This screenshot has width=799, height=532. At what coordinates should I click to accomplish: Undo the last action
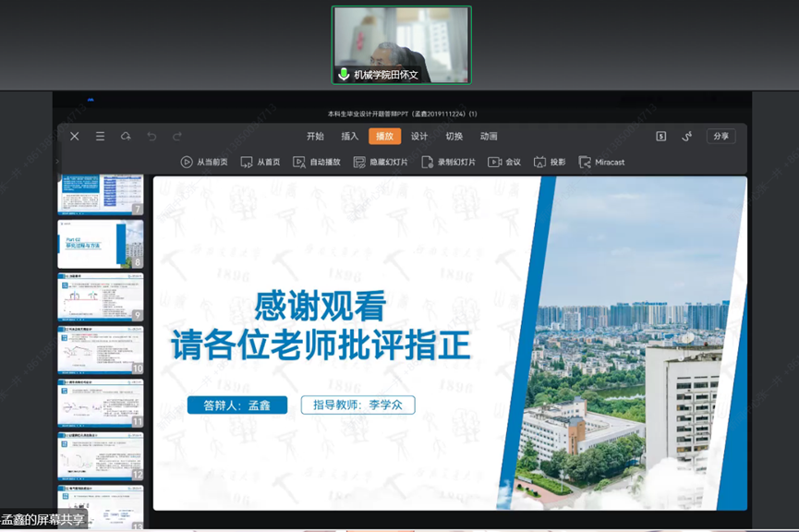tap(151, 137)
